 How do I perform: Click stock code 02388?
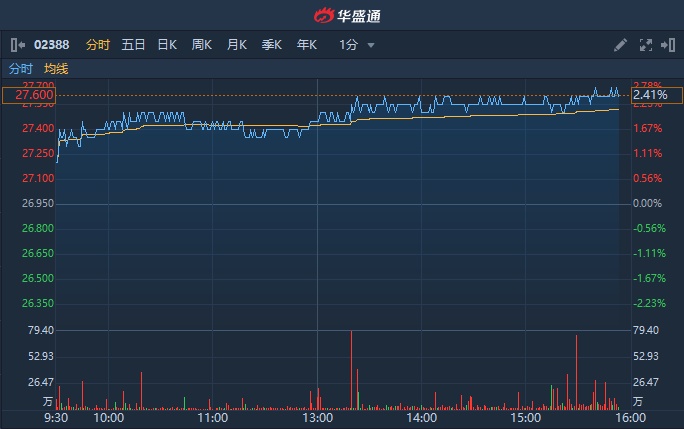51,45
